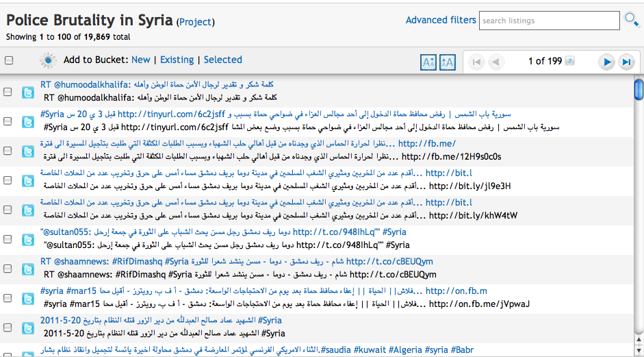Click the URL text http://bit.ly/jl9e3H
The height and width of the screenshot is (357, 644).
tap(470, 186)
